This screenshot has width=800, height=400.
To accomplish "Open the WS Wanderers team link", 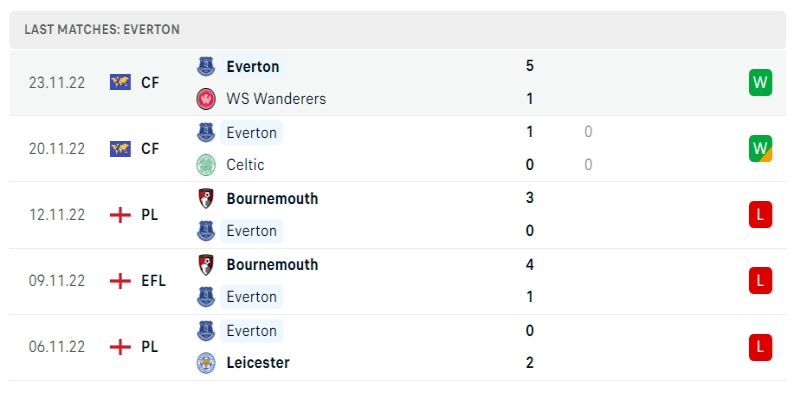I will 276,99.
